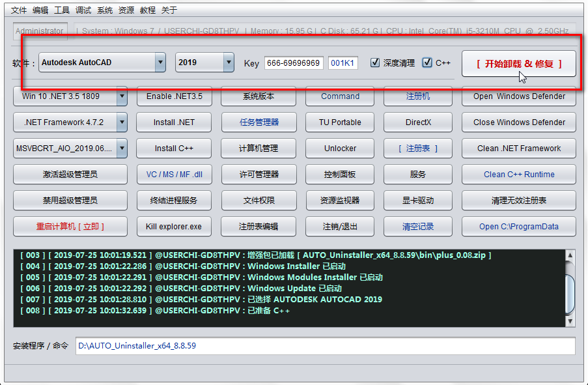The height and width of the screenshot is (385, 588).
Task: Click the Unlocker button
Action: 340,149
